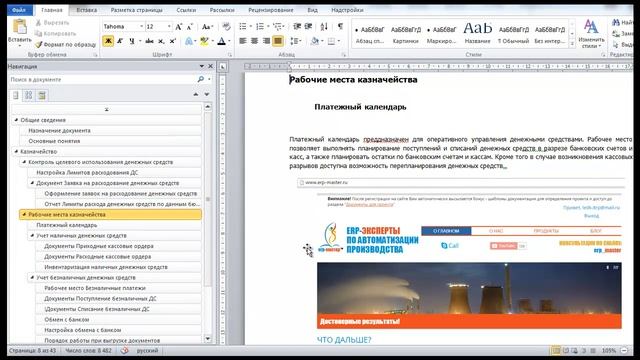Screen dimensions: 640x360
Task: Apply the Картинки style
Action: pos(406,33)
